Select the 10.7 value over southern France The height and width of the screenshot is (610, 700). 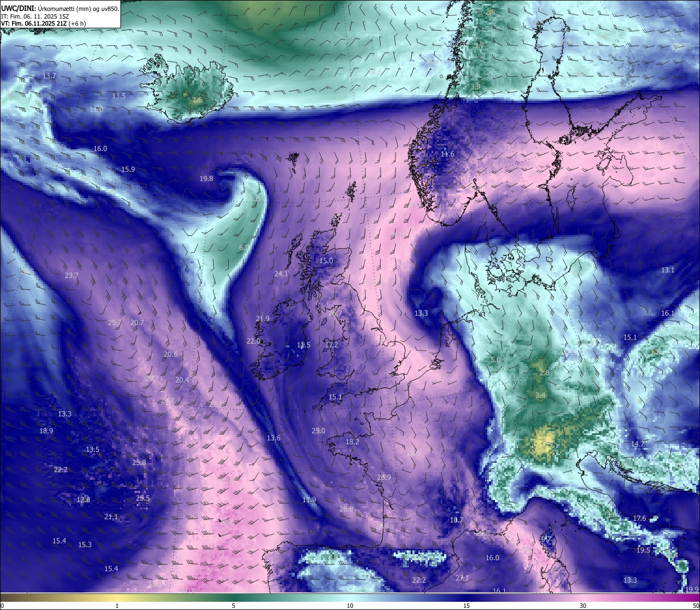(x=457, y=520)
